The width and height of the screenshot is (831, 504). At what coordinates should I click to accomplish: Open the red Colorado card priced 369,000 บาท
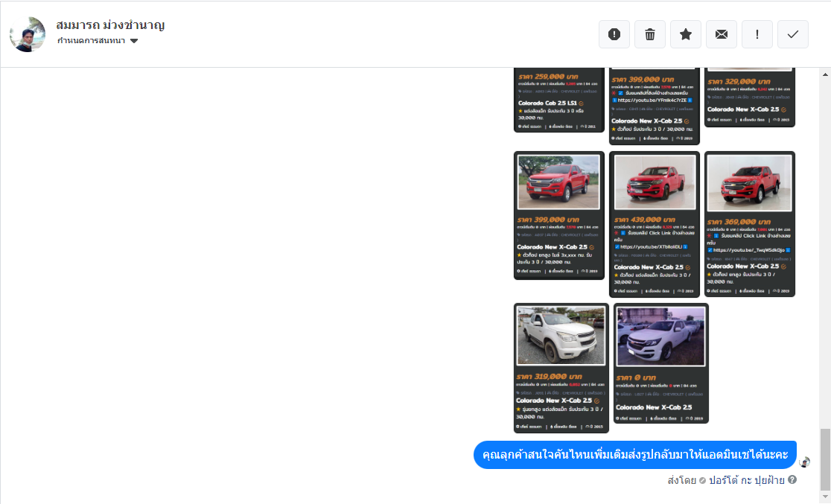point(750,224)
